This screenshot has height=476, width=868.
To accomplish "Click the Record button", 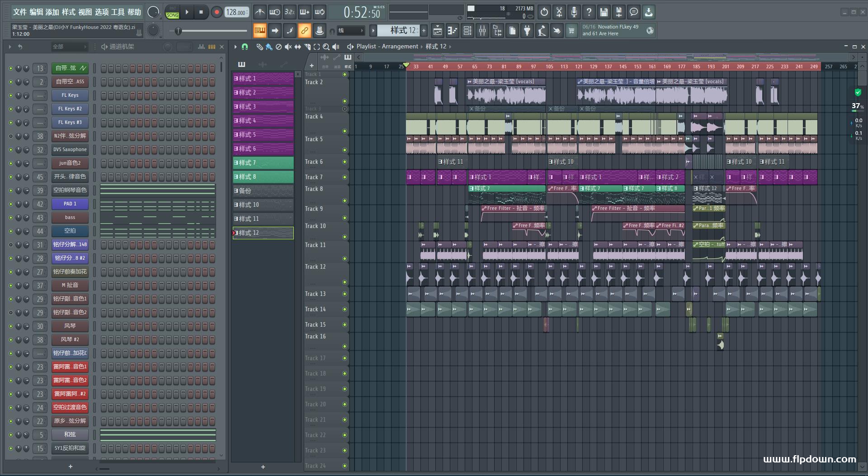I will point(217,12).
